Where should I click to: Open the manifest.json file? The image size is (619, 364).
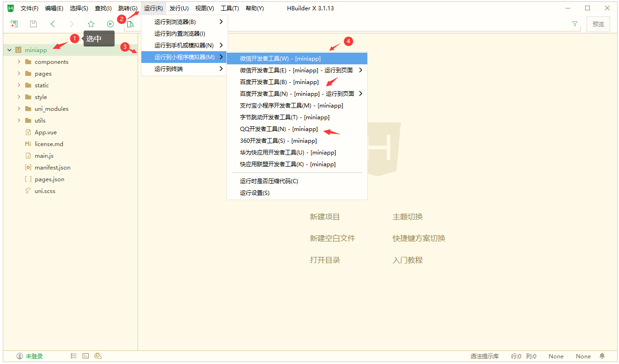point(52,168)
